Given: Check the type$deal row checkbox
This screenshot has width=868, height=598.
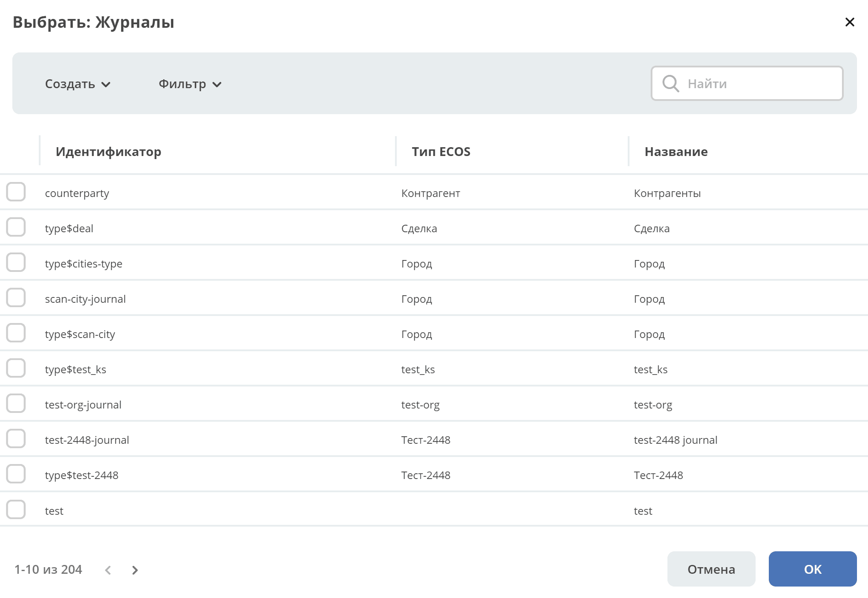Looking at the screenshot, I should 16,227.
